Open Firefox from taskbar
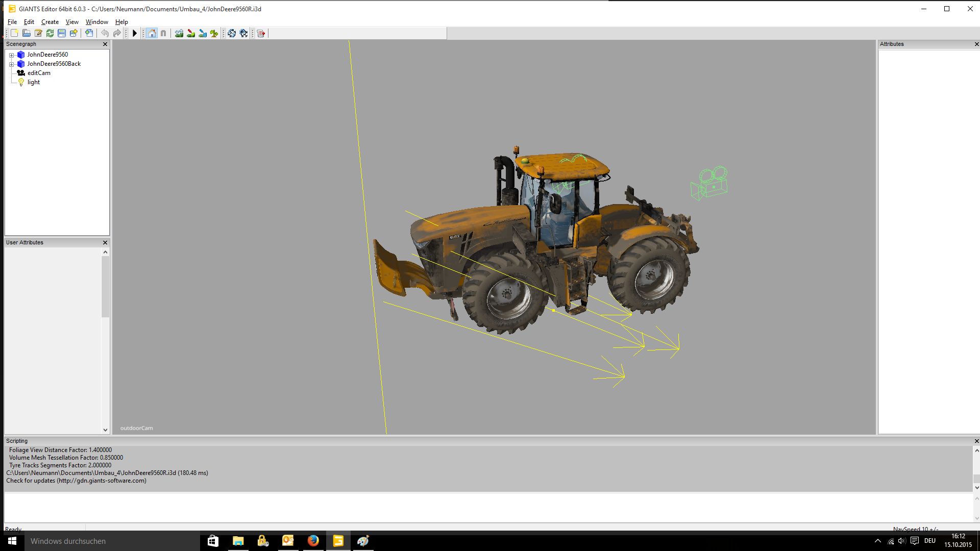Screen dimensions: 980x551 313,541
